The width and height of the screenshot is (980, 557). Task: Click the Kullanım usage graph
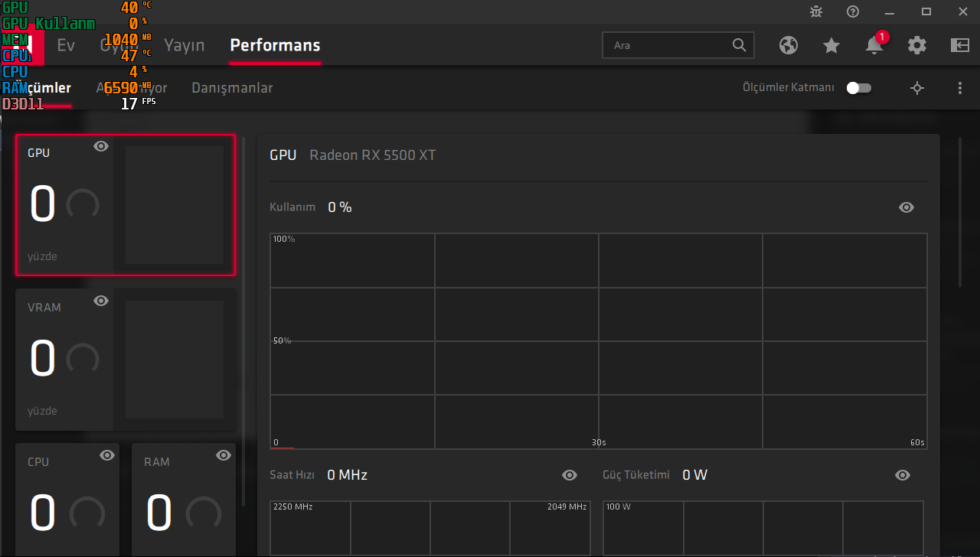pos(599,340)
